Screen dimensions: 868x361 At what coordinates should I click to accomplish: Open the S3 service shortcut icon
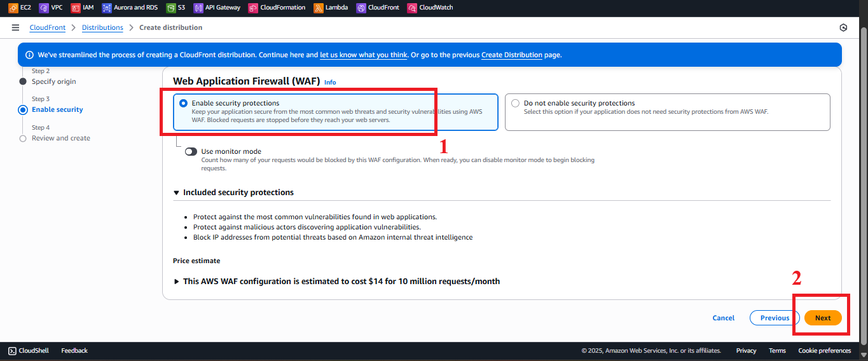[170, 8]
